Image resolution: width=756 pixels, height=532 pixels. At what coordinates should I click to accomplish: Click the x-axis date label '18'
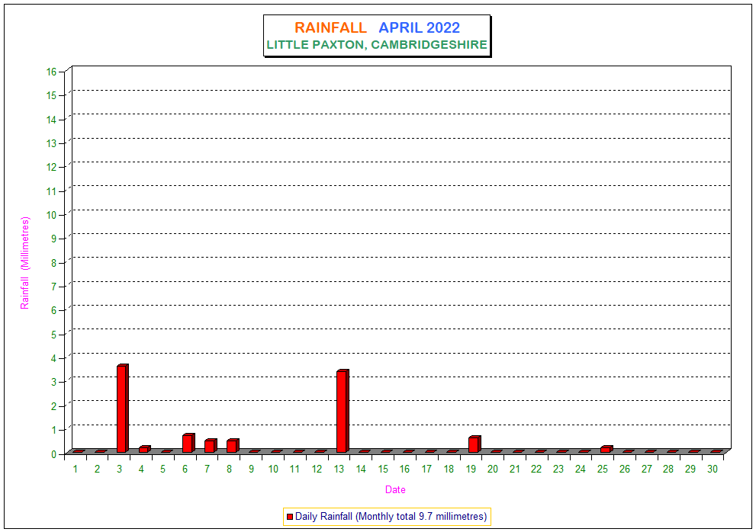pos(449,470)
